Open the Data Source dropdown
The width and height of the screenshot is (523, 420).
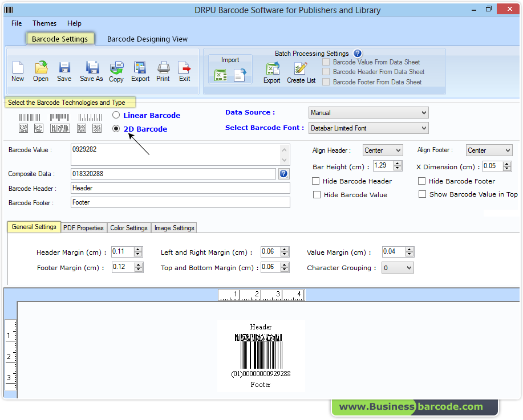click(x=368, y=113)
